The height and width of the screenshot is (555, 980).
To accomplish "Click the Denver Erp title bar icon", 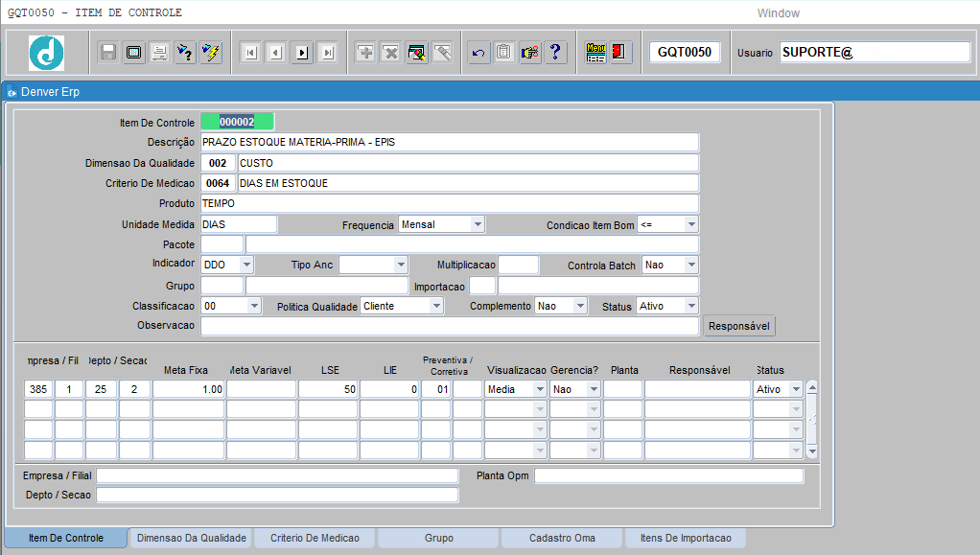I will coord(12,92).
